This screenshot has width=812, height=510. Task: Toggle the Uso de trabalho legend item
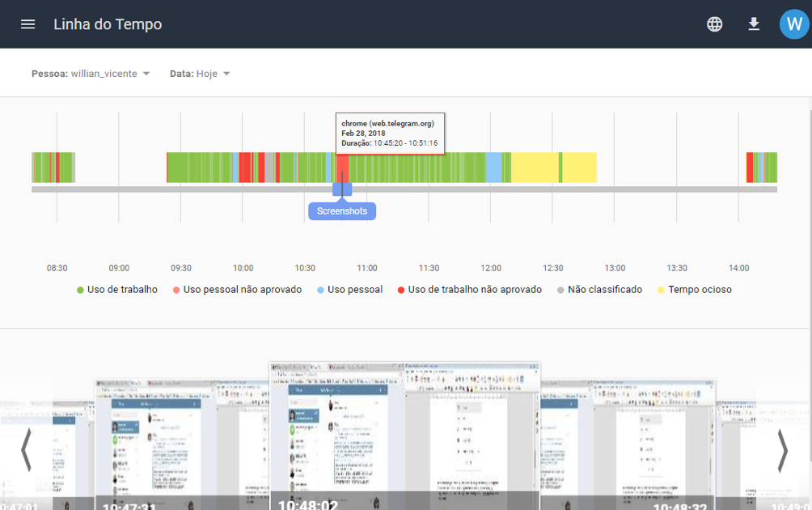click(x=117, y=290)
